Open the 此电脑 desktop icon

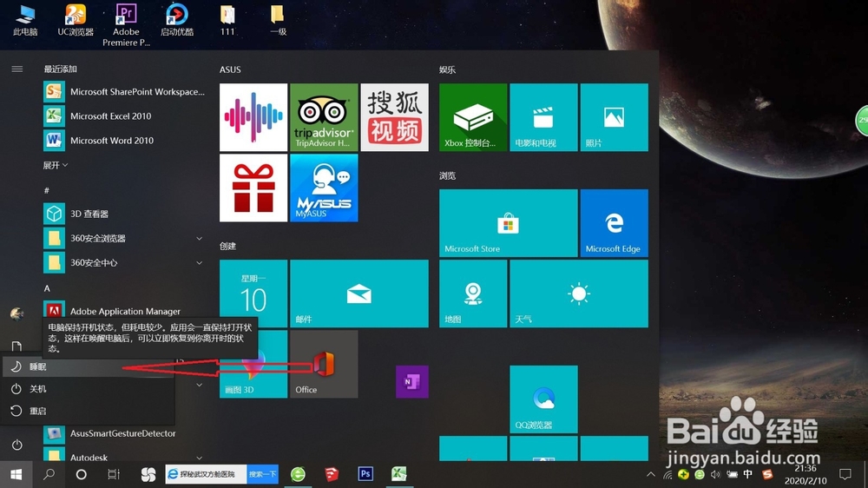[25, 20]
